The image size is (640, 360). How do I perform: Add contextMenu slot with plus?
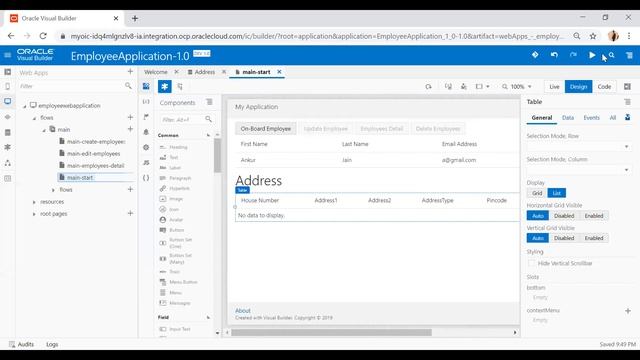coord(628,311)
